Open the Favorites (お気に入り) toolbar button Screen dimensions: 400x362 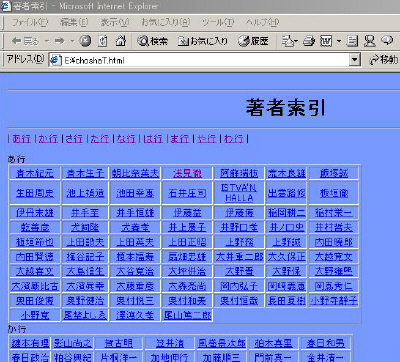click(202, 41)
